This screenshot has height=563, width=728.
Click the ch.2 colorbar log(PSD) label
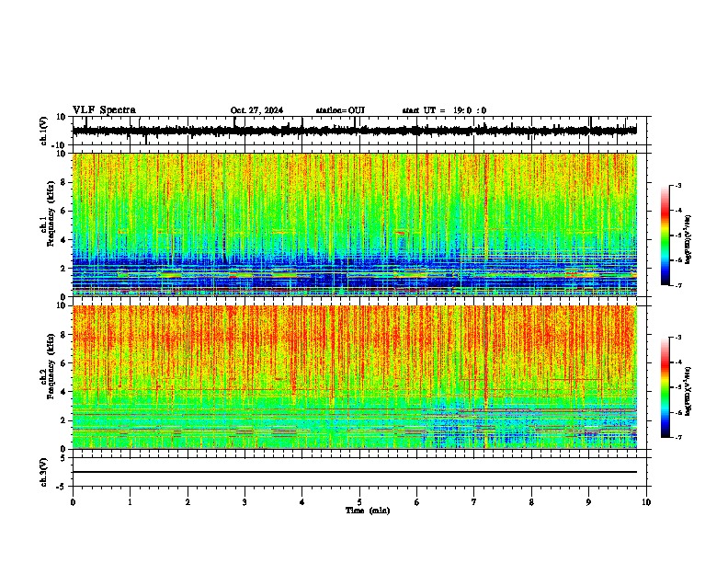(688, 392)
